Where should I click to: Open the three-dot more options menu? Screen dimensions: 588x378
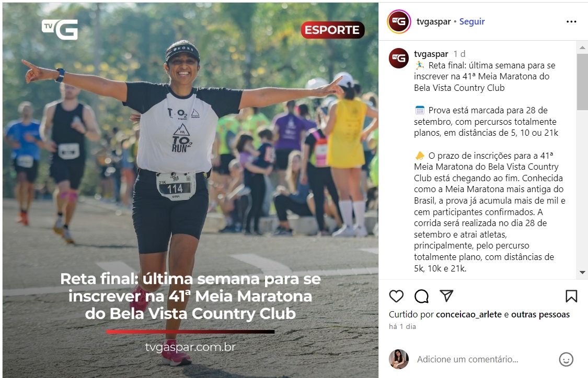(571, 22)
